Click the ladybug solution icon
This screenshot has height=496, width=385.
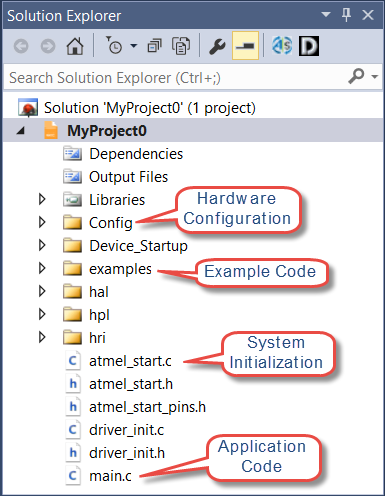pos(28,108)
